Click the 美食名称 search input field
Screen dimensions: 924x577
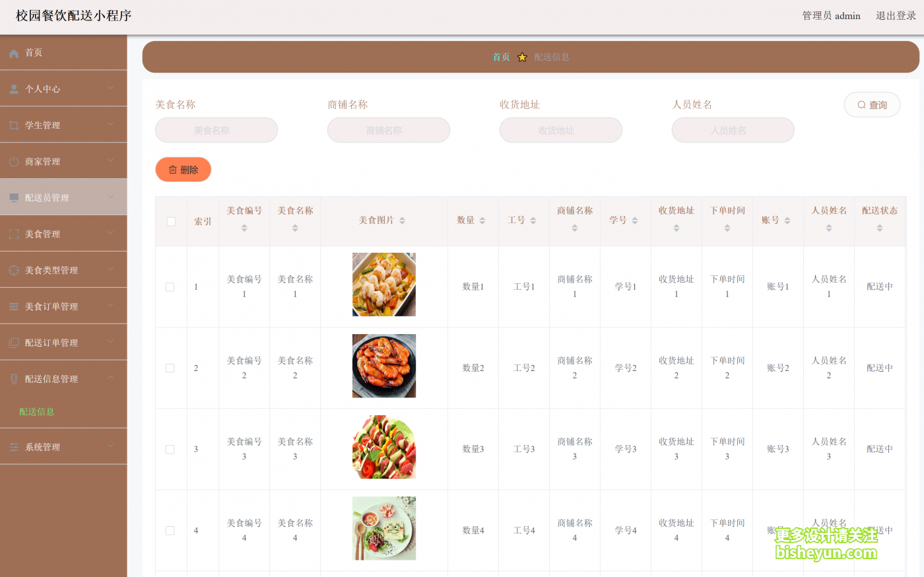[216, 131]
